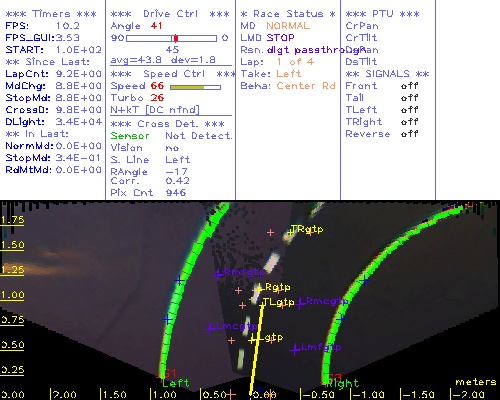This screenshot has width=500, height=400.
Task: Click the Lmcgtp purple cross marker
Action: (x=210, y=329)
